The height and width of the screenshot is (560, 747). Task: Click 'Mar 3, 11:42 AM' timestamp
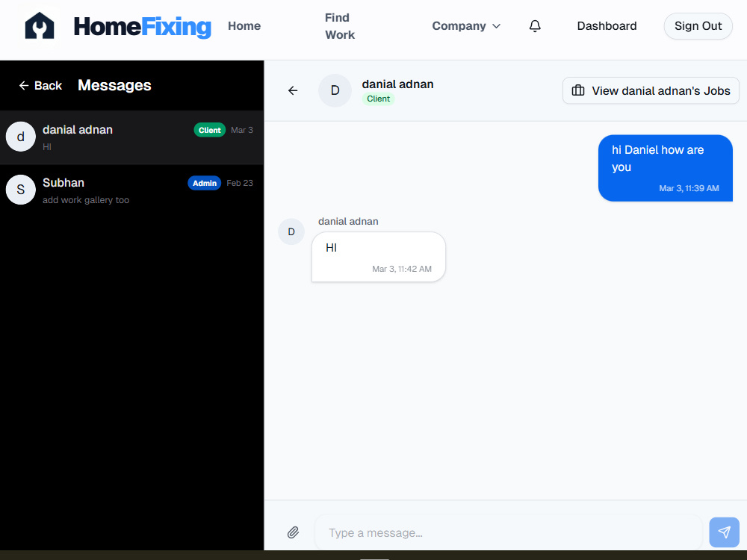pyautogui.click(x=402, y=269)
